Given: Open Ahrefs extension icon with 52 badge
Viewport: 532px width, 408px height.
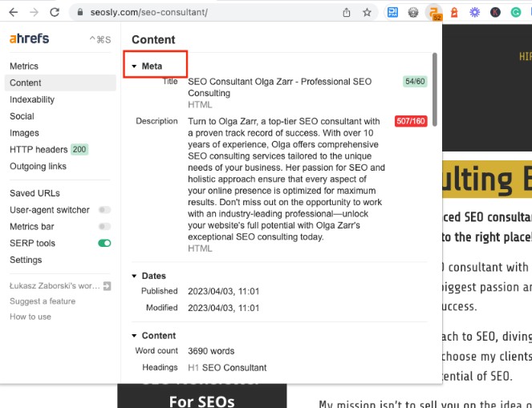Looking at the screenshot, I should 434,13.
